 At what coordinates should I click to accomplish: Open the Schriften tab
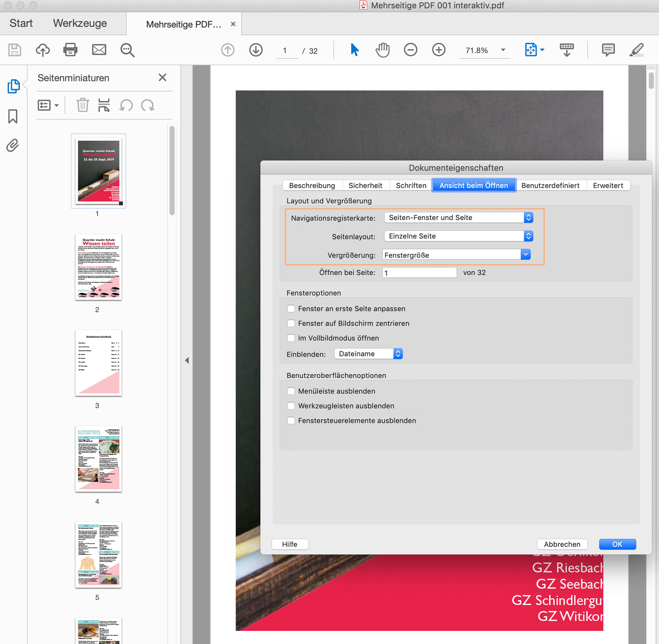coord(411,186)
